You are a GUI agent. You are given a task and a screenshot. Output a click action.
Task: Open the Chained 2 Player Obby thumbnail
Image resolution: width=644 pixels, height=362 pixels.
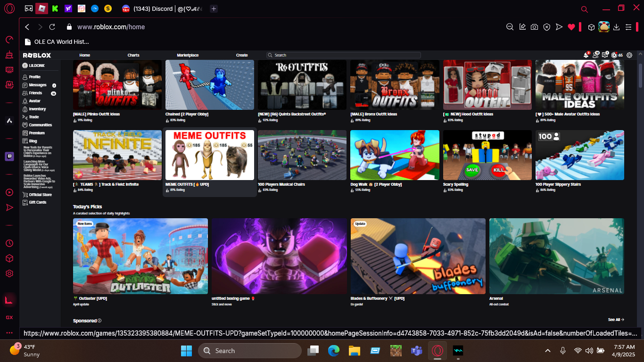[210, 85]
